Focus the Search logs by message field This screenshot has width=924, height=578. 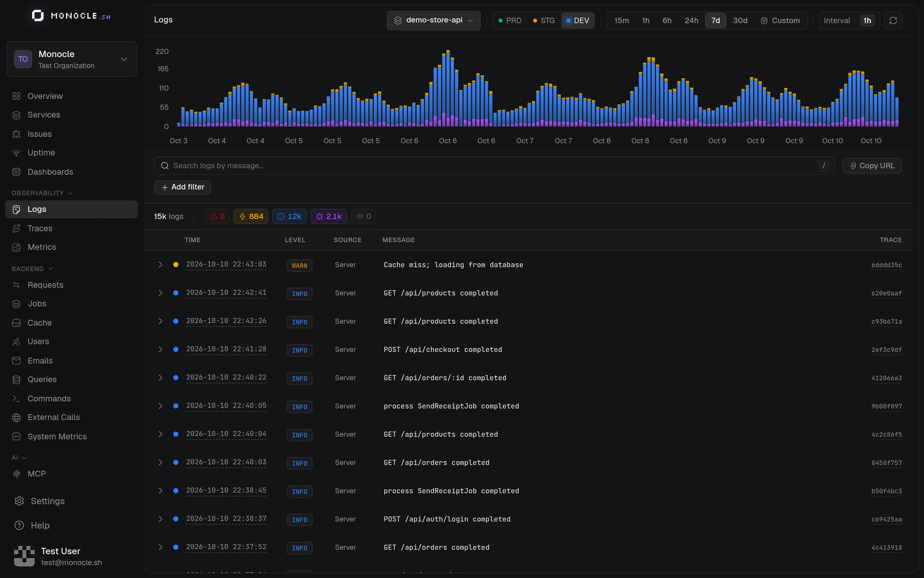point(494,166)
